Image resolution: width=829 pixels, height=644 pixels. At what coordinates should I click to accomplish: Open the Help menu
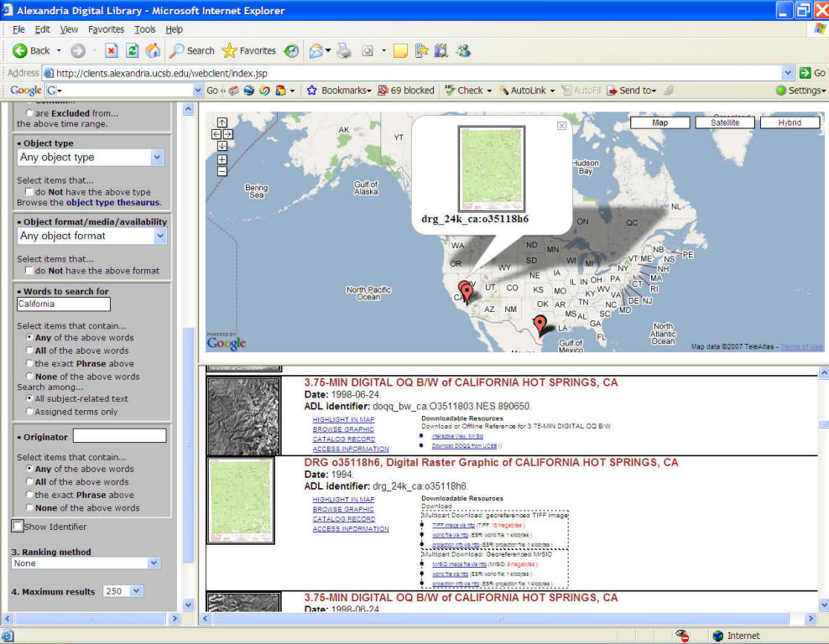[174, 29]
